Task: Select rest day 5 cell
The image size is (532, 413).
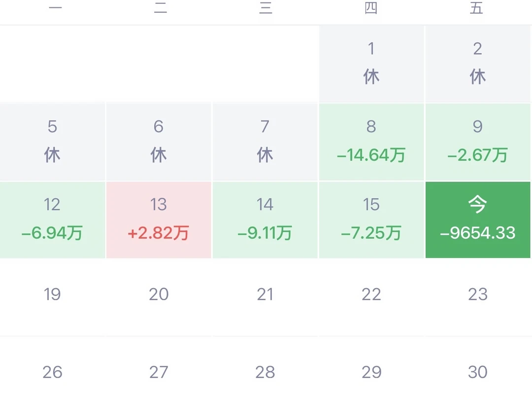Action: [x=52, y=142]
